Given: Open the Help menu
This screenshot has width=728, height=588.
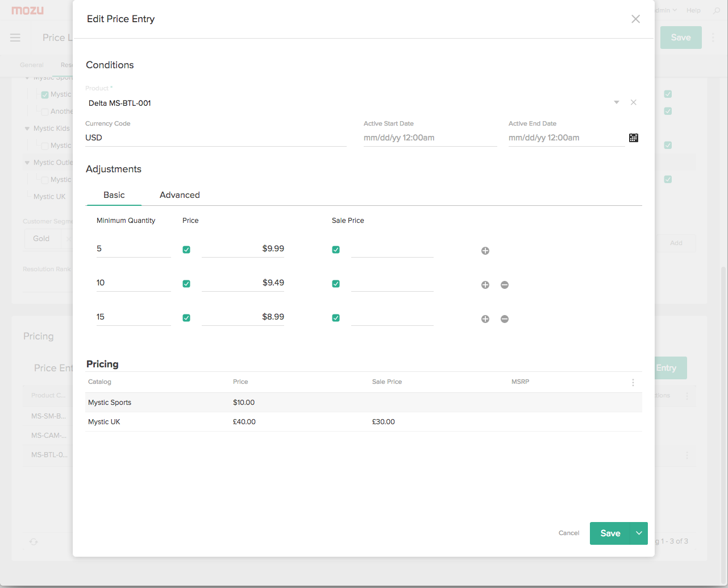Looking at the screenshot, I should tap(693, 10).
